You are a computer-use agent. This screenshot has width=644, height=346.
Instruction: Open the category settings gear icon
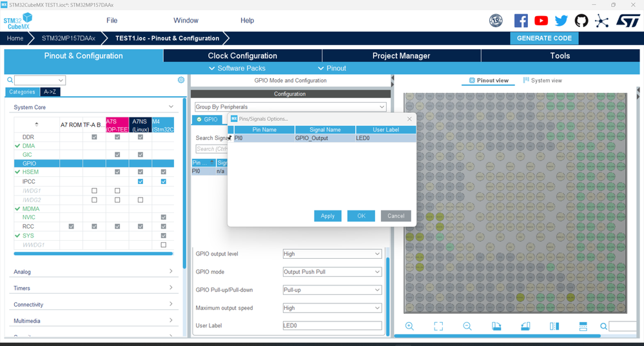click(181, 80)
